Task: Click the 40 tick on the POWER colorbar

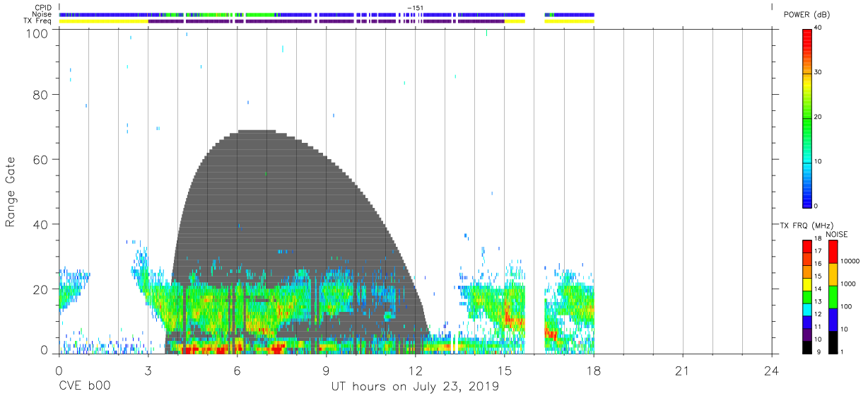Action: 819,28
